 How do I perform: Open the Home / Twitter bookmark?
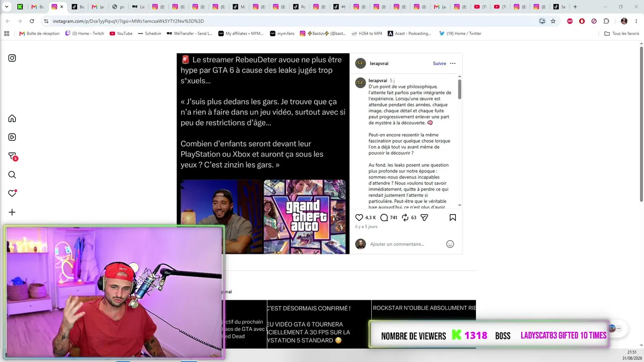point(460,33)
